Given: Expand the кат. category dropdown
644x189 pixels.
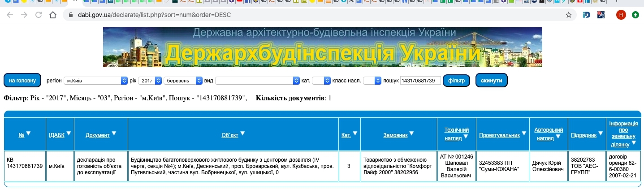Looking at the screenshot, I should click(x=321, y=81).
